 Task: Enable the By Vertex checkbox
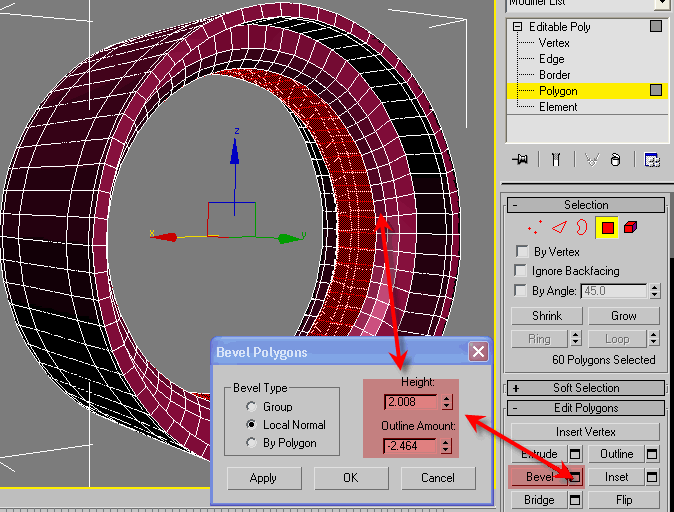521,252
